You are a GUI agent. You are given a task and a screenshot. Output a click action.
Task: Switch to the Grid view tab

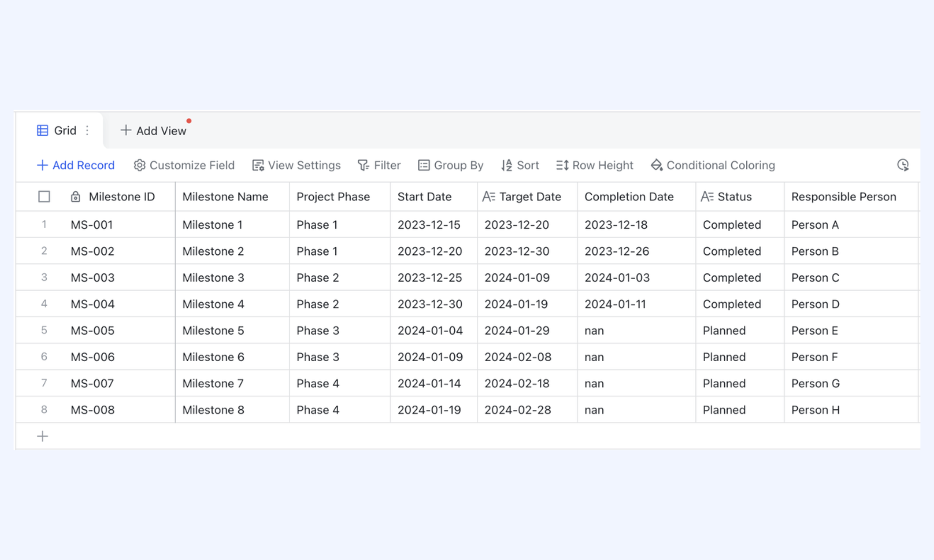pos(59,131)
